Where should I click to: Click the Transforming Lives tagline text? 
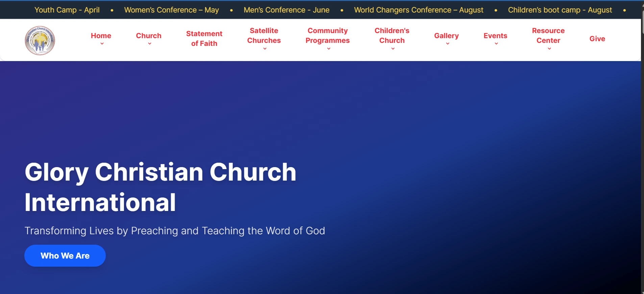tap(175, 231)
